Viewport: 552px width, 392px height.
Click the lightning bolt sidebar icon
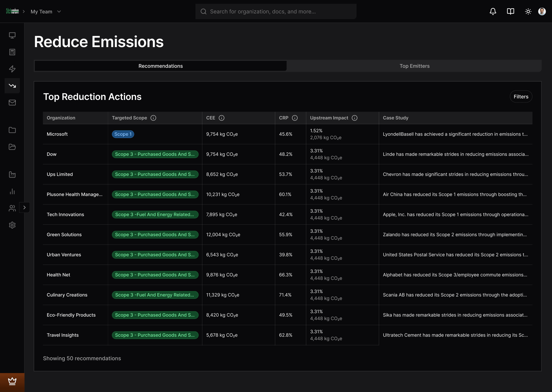point(12,69)
